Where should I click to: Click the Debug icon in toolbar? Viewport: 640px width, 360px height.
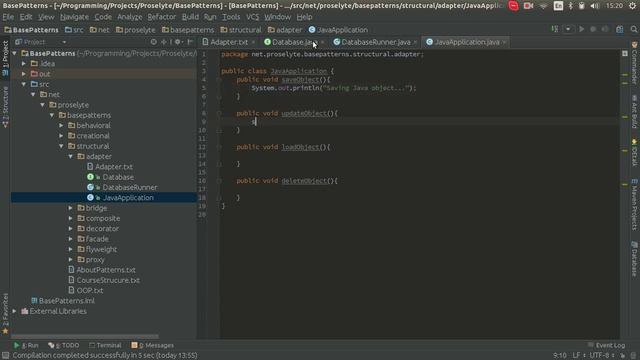[593, 29]
